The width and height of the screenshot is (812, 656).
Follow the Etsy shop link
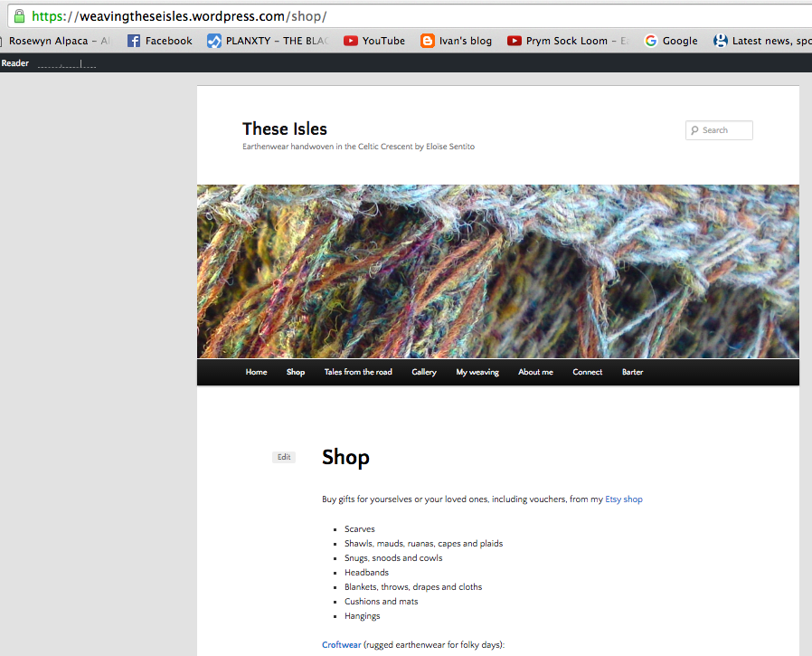pyautogui.click(x=624, y=499)
